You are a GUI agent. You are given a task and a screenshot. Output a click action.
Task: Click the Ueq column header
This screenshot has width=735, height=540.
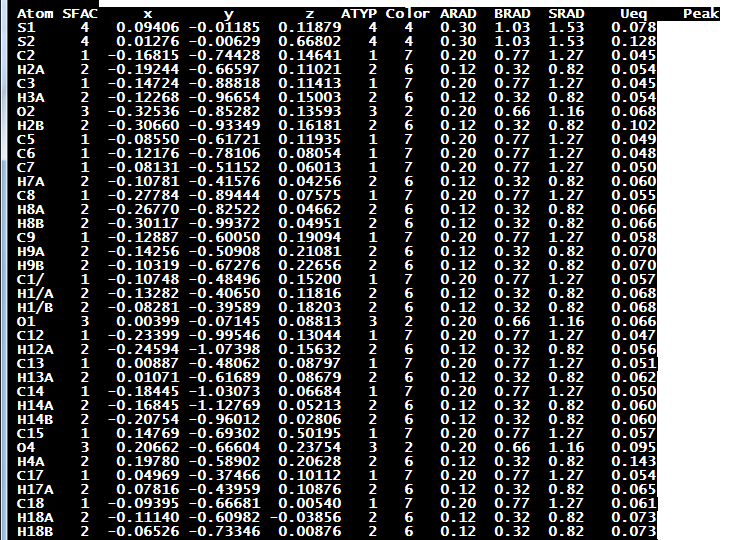[633, 14]
